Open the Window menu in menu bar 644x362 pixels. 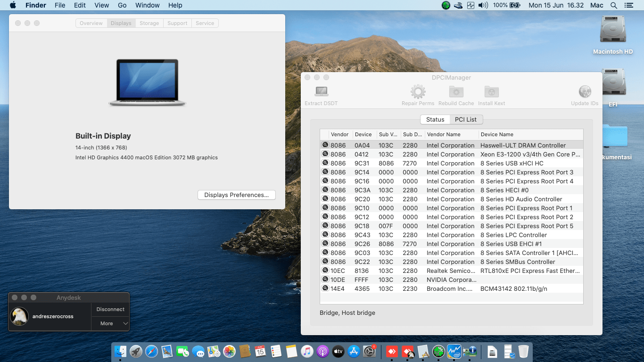pos(148,5)
